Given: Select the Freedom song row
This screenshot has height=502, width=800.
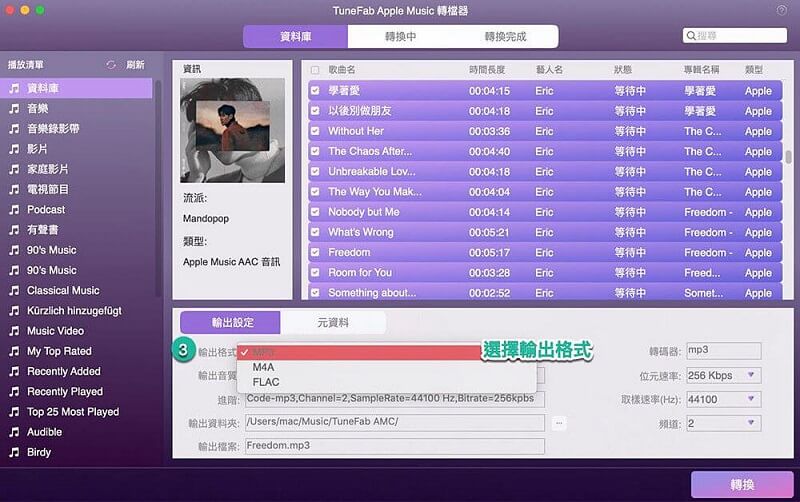Looking at the screenshot, I should click(x=545, y=253).
